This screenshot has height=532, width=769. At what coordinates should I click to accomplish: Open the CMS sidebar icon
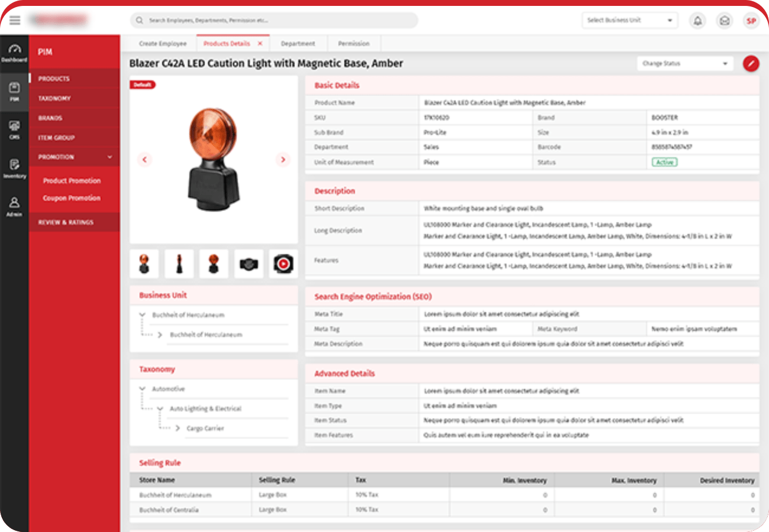[x=14, y=130]
